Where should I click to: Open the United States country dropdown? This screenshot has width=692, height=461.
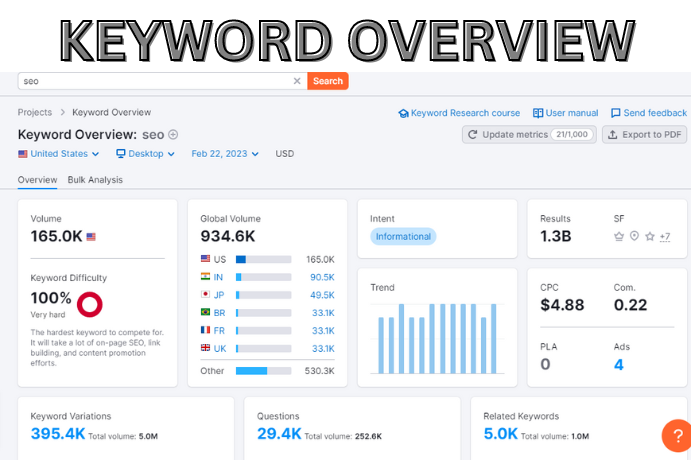click(59, 154)
